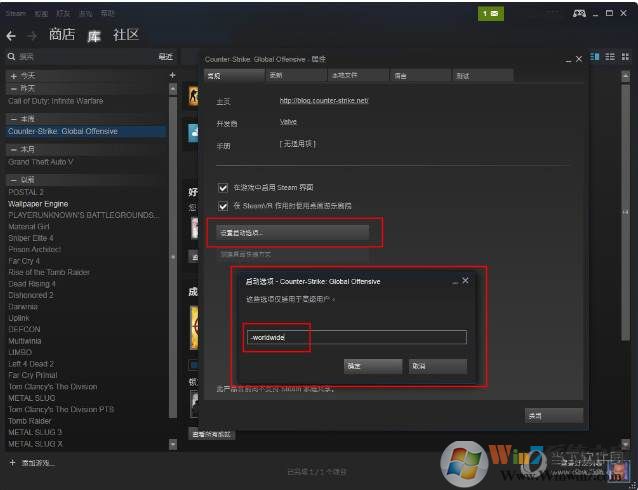Viewport: 638px width, 490px height.
Task: Click 关闭 button in properties dialog
Action: point(554,416)
